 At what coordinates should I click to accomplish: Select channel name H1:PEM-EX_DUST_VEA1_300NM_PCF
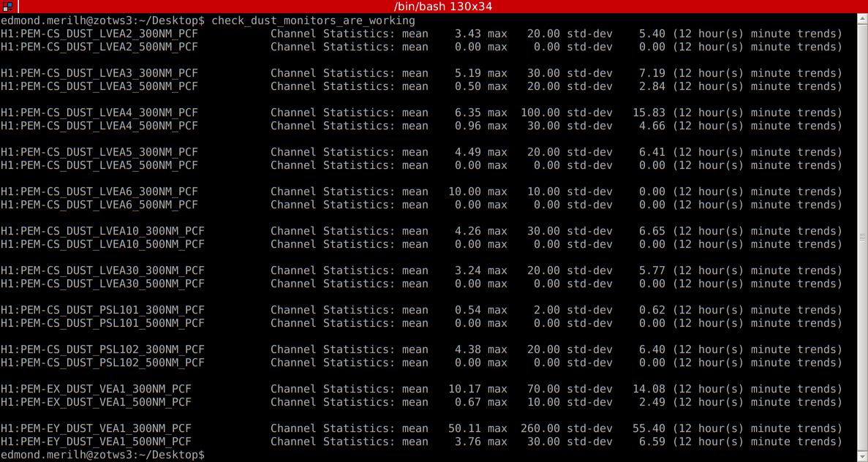[x=96, y=389]
